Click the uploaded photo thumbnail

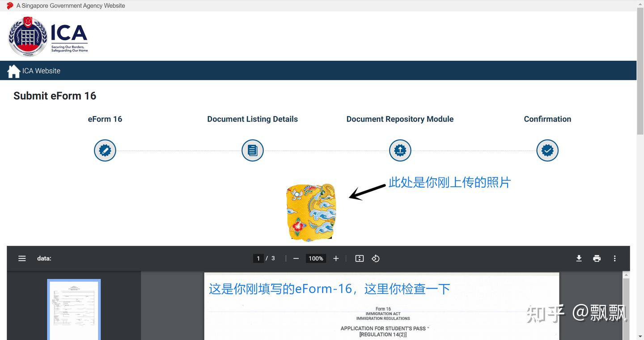click(311, 212)
